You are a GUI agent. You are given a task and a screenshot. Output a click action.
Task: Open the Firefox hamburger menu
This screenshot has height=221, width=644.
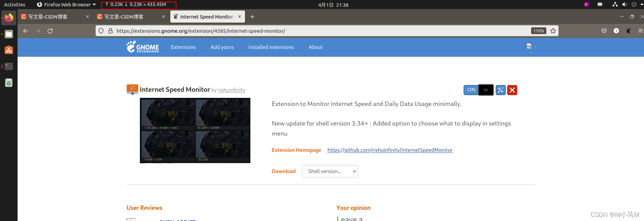pos(640,31)
